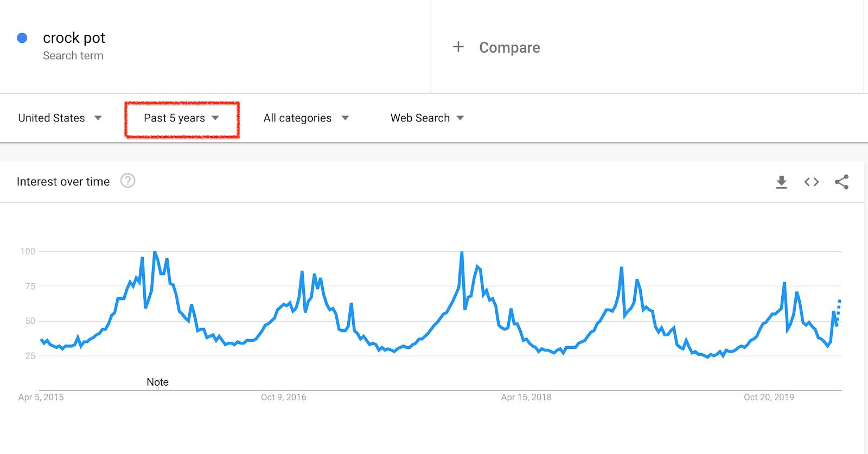868x454 pixels.
Task: Click the Compare button to add term
Action: click(x=509, y=48)
